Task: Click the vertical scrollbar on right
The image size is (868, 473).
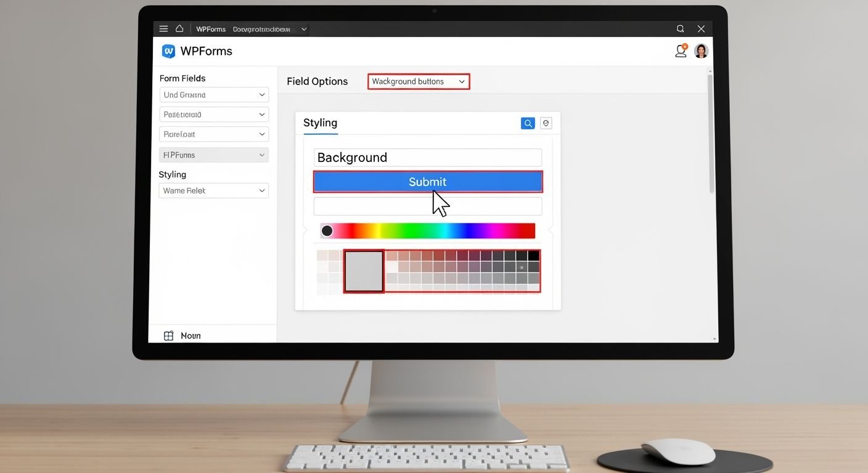Action: 710,132
